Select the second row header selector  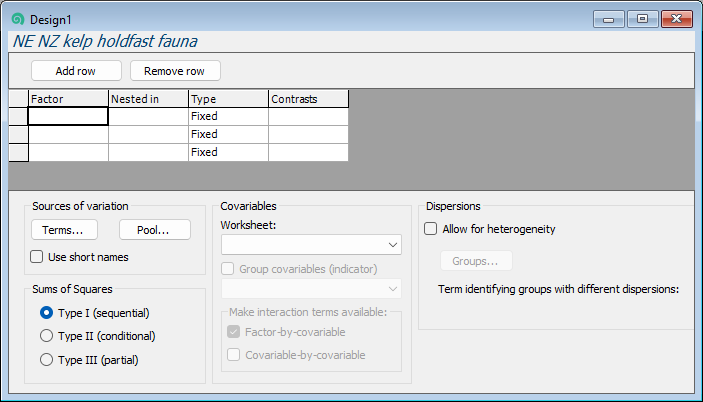[x=18, y=134]
